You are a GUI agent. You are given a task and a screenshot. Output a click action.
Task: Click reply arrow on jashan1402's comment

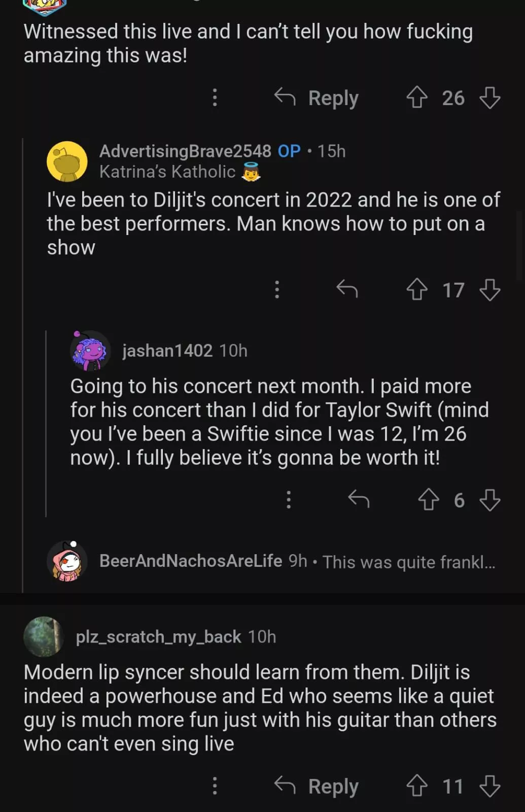click(359, 500)
